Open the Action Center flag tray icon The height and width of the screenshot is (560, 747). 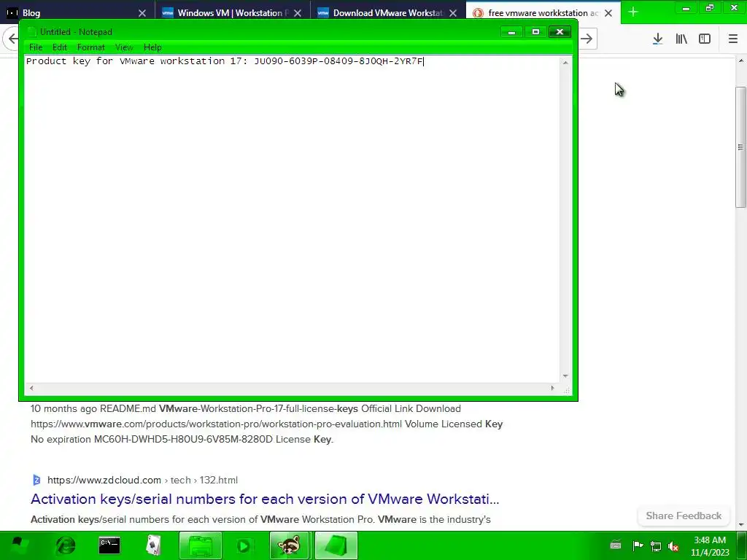pos(638,545)
